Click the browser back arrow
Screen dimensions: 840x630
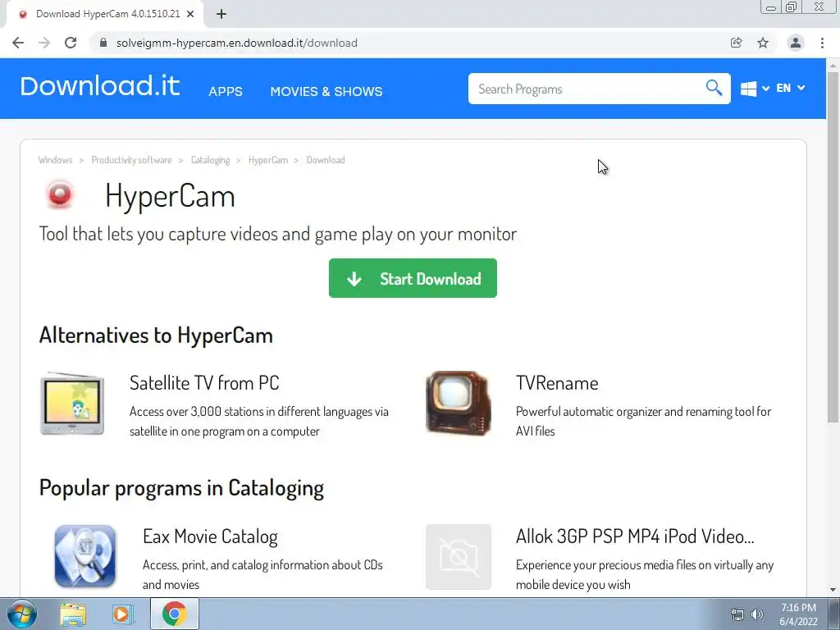[18, 43]
